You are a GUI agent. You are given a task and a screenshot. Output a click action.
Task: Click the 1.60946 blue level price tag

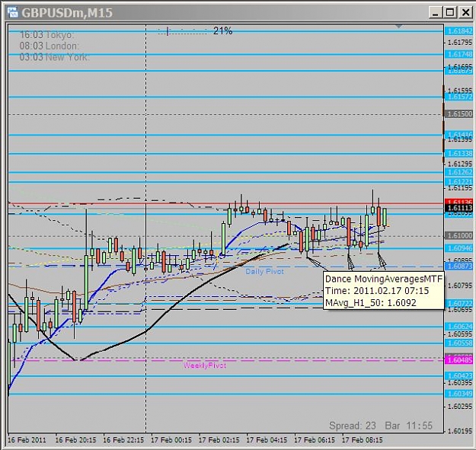coord(459,248)
